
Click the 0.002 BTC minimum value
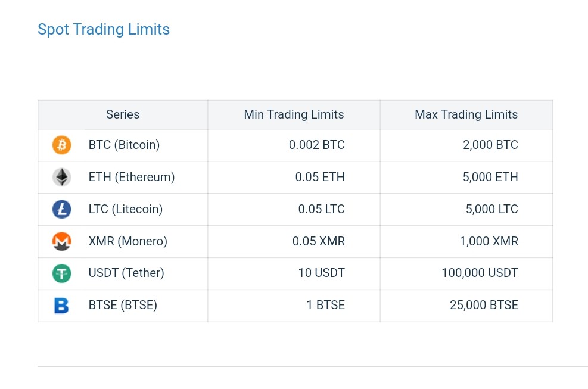pos(316,145)
